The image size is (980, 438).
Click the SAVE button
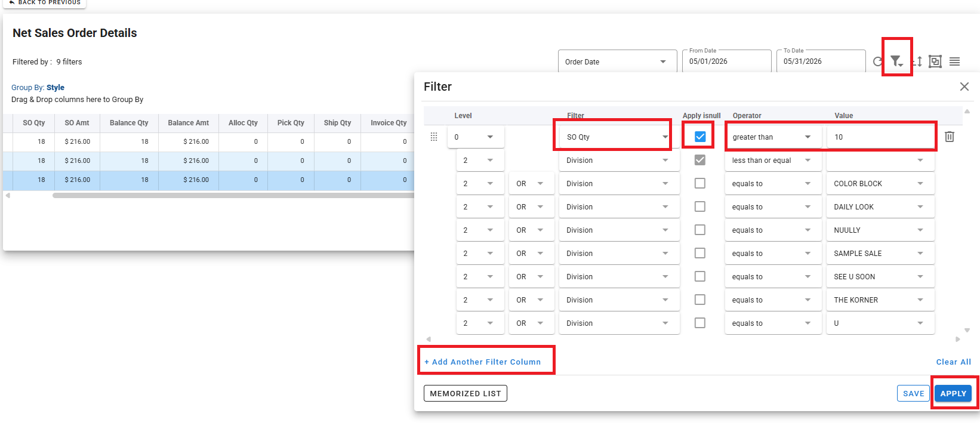(x=913, y=393)
